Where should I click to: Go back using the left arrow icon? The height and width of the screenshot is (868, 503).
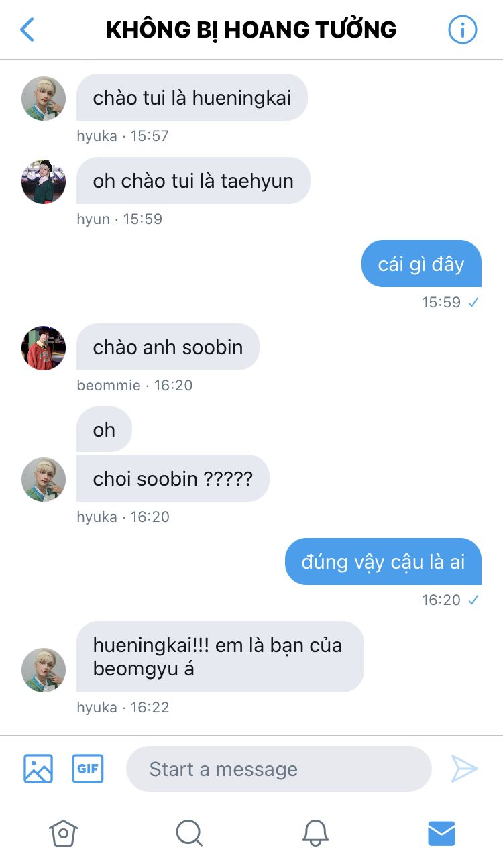pyautogui.click(x=27, y=30)
